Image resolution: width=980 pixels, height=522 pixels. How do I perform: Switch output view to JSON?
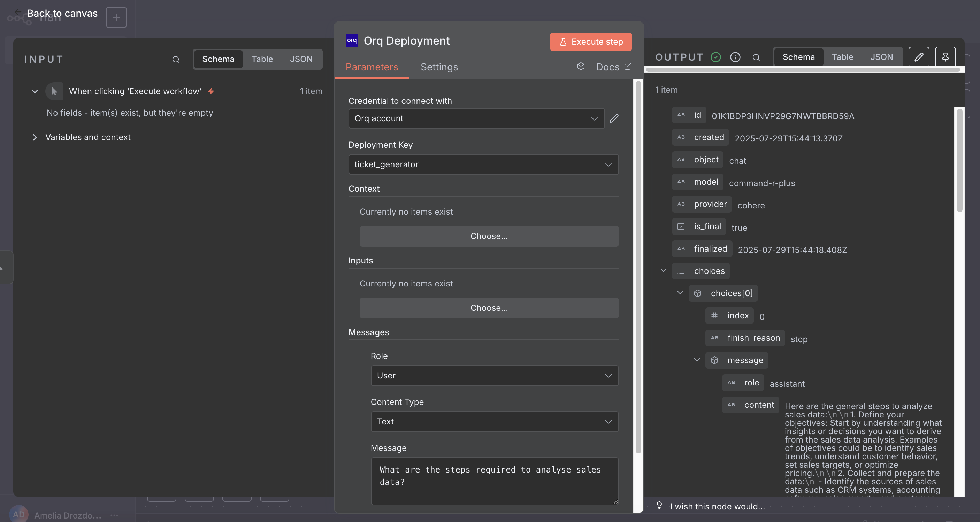(881, 57)
